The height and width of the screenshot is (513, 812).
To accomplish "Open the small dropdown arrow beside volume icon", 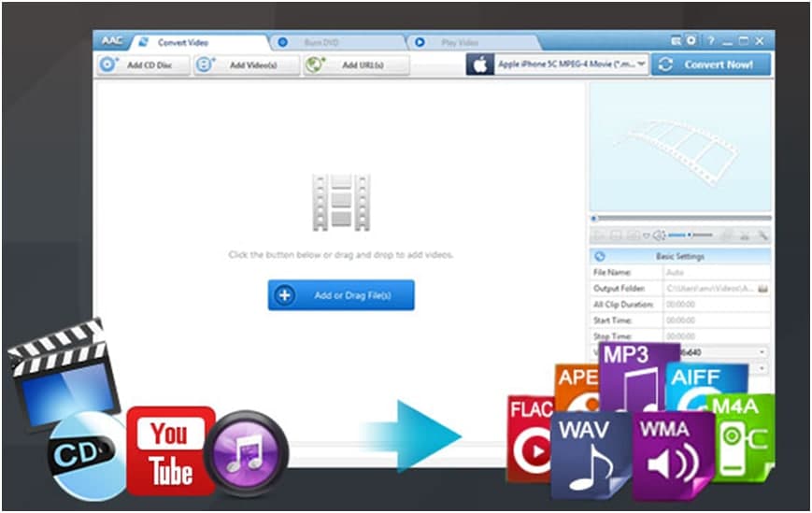I will coord(646,236).
